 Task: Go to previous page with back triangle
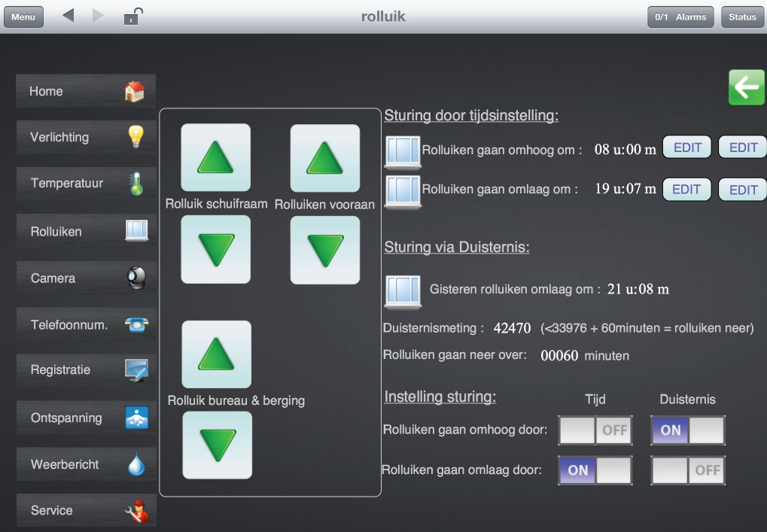coord(68,16)
